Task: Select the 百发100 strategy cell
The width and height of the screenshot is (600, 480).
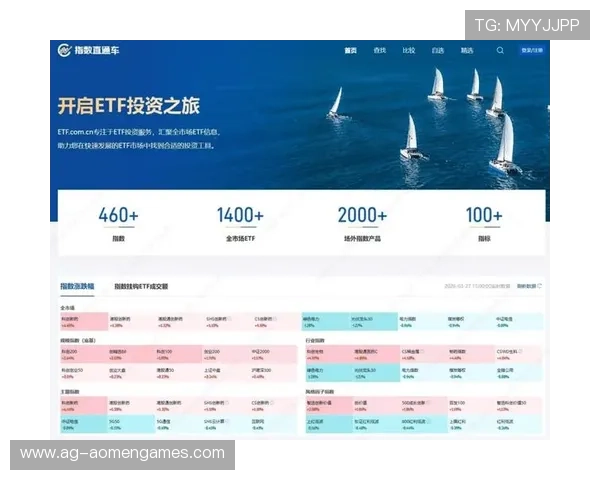Action: point(471,406)
